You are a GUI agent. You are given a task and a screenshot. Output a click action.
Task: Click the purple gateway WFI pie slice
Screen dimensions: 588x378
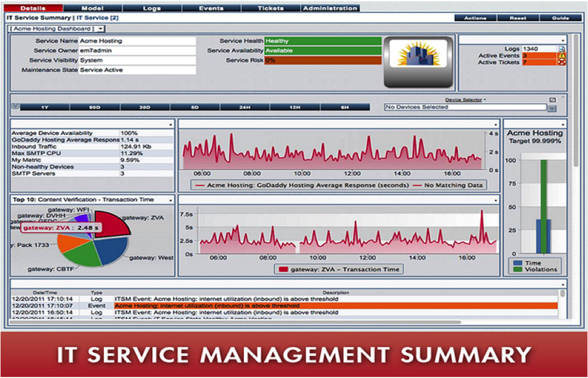click(84, 219)
